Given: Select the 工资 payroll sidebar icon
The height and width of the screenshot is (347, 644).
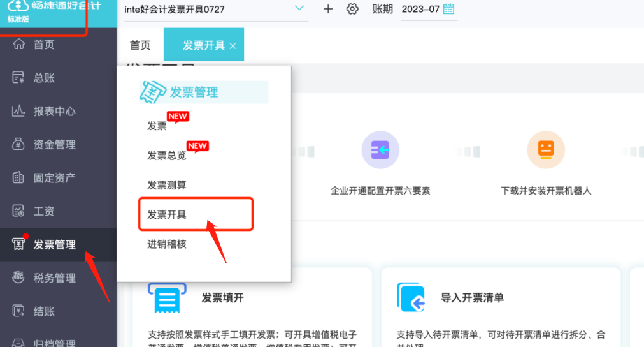Looking at the screenshot, I should (18, 211).
